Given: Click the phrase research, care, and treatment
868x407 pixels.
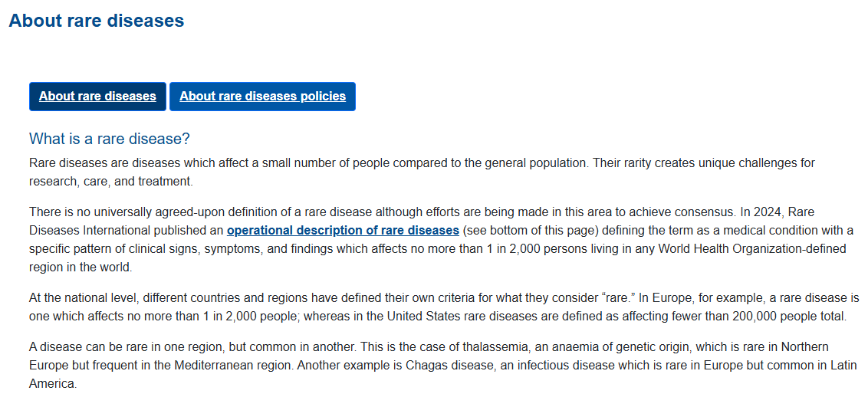Looking at the screenshot, I should [x=110, y=182].
